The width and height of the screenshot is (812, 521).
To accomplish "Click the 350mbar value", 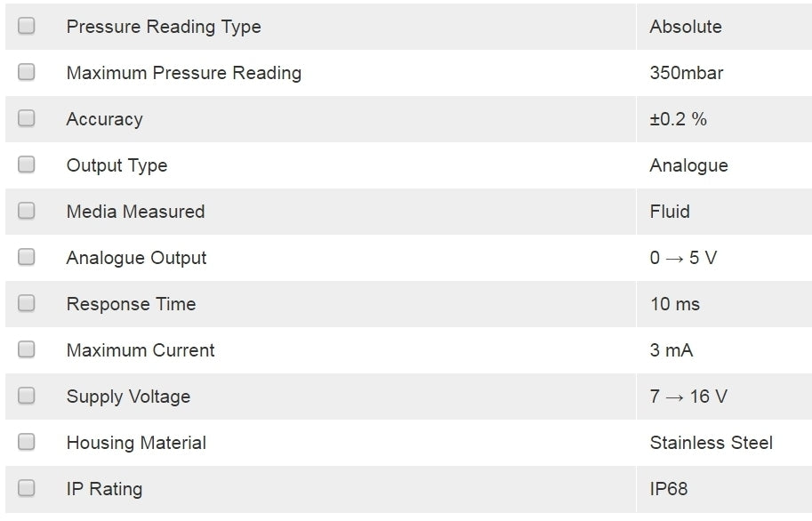I will pos(687,73).
